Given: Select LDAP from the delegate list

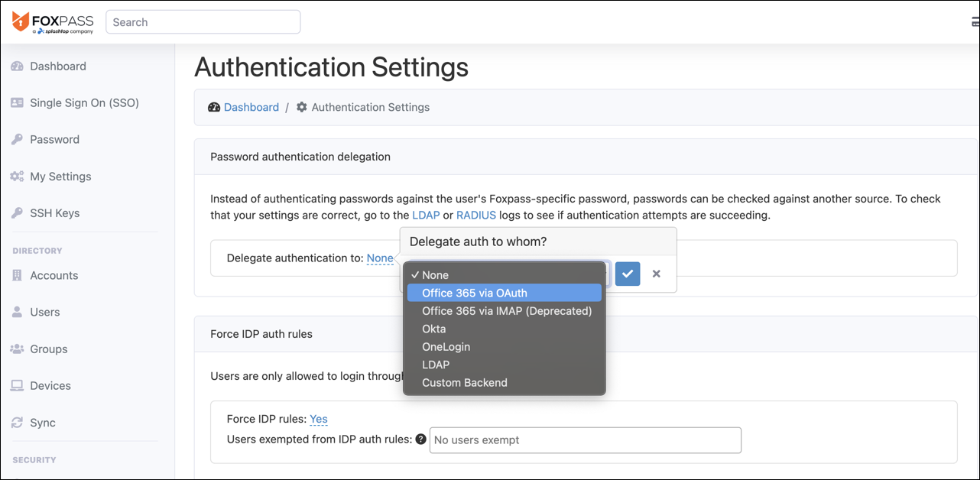Looking at the screenshot, I should tap(505, 365).
